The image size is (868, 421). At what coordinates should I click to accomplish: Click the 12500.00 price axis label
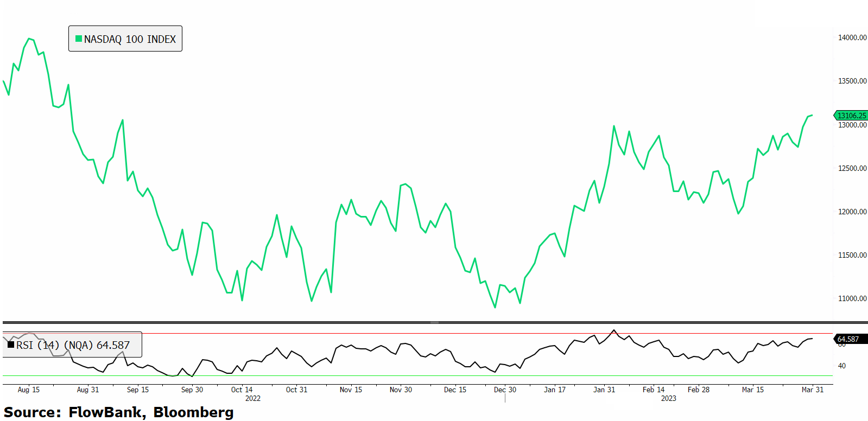852,168
